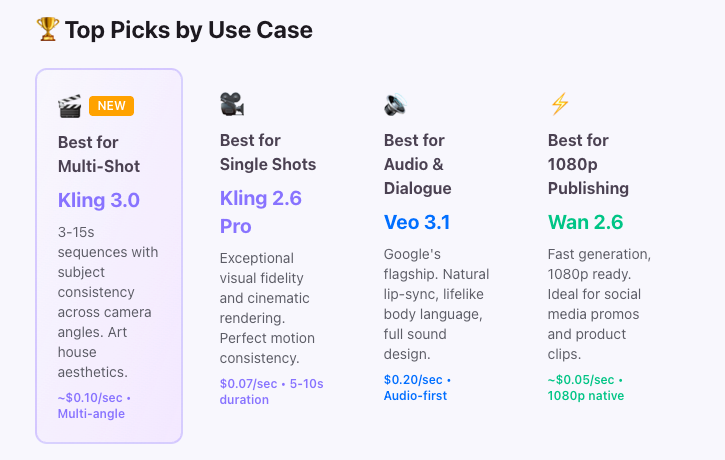Click the Best for Audio & Dialogue label
Screen dimensions: 725x460
(x=418, y=164)
